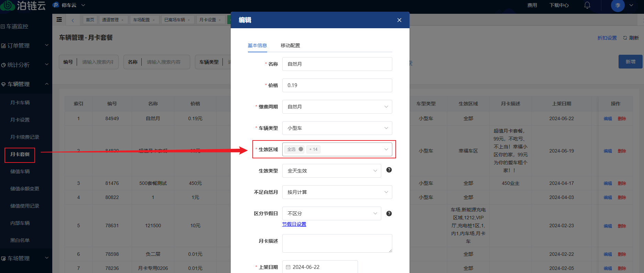
Task: Close the 通道管理 tab with its x
Action: coord(122,20)
